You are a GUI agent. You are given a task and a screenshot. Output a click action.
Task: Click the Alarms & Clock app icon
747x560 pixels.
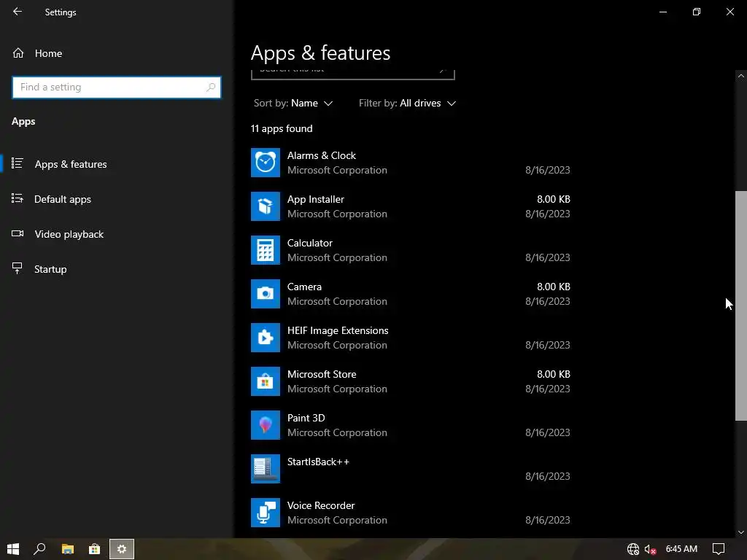coord(266,163)
